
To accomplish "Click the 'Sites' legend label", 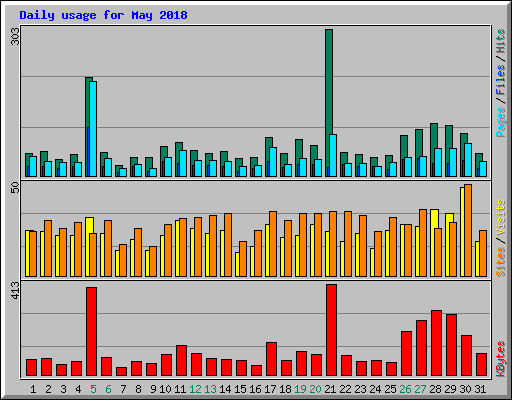I will (x=501, y=262).
